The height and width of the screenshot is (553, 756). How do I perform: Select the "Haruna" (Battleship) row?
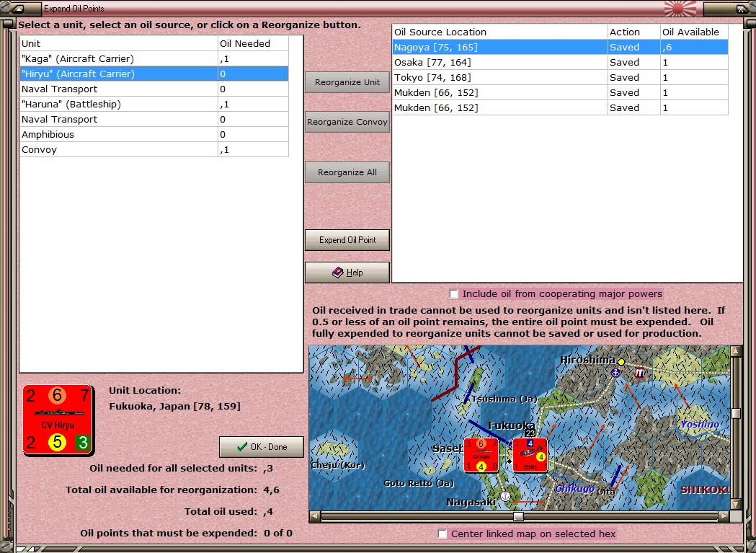coord(154,105)
